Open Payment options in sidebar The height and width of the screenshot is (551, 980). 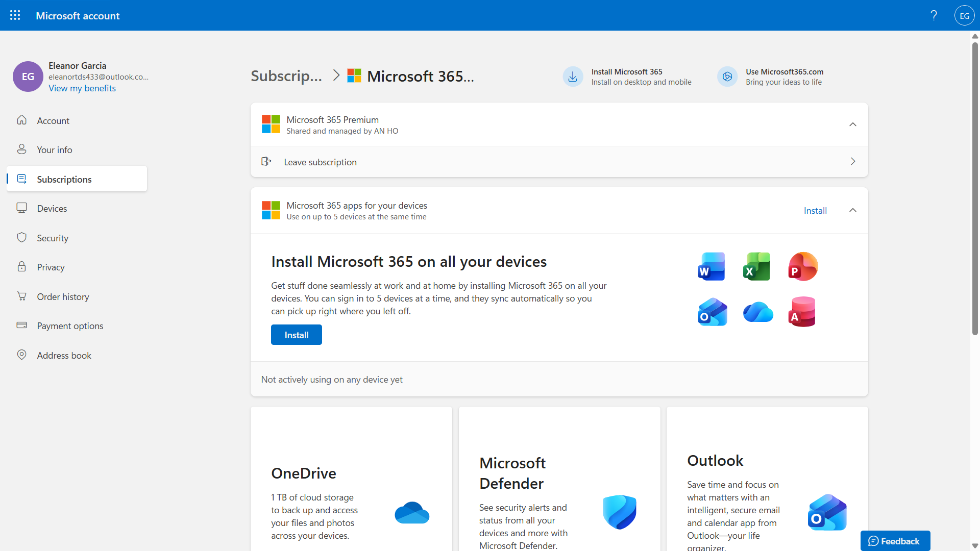click(x=70, y=325)
